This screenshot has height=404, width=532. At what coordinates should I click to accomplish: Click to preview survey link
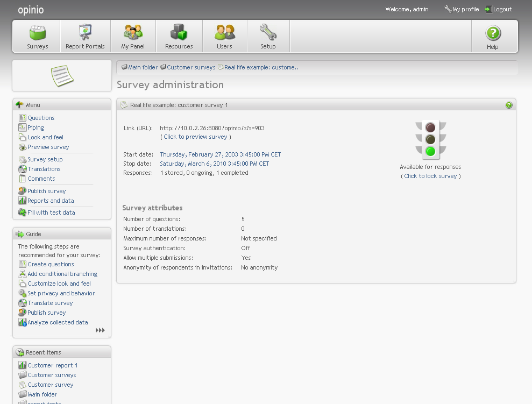pyautogui.click(x=195, y=137)
